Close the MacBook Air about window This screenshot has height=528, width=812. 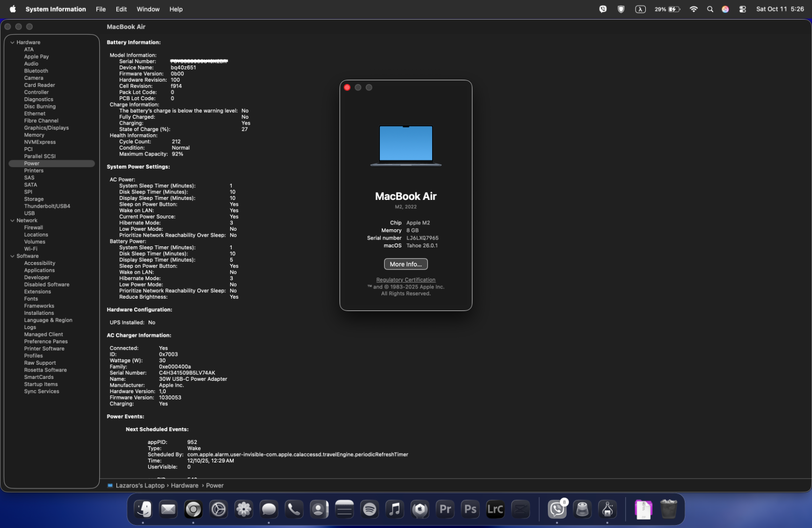click(x=347, y=88)
